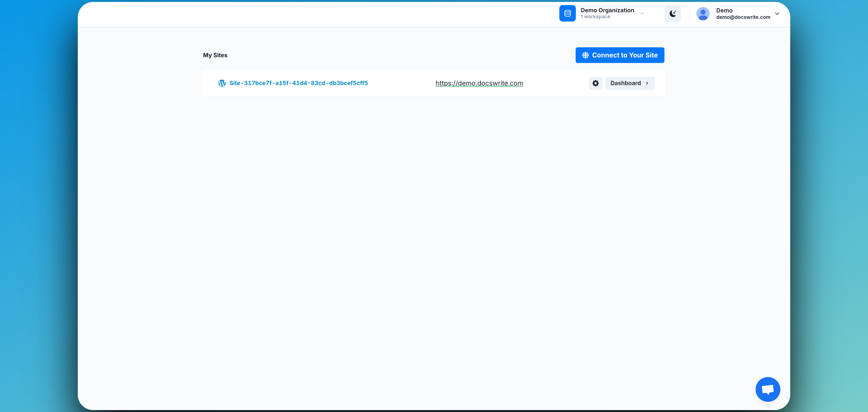Screen dimensions: 868x412
Task: Click the WordPress logo beside site name
Action: point(222,83)
